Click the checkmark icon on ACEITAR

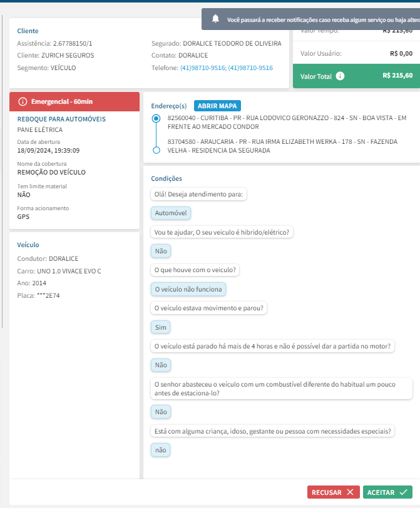coord(404,492)
